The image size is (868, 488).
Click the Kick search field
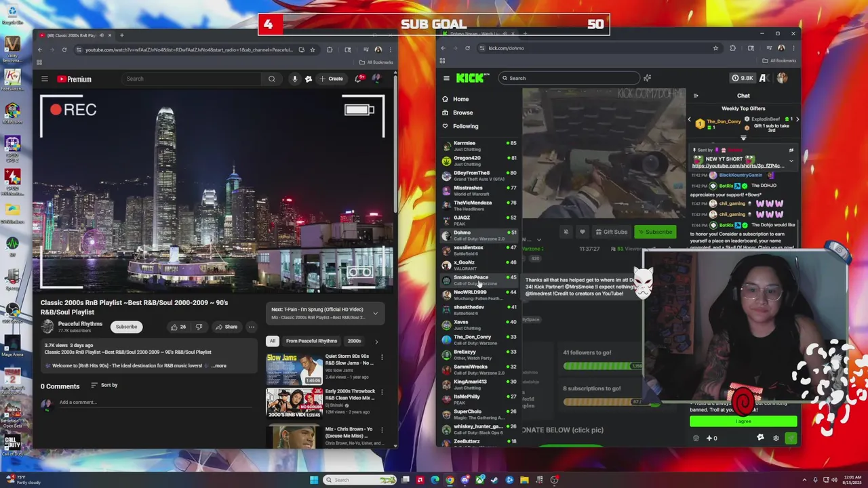click(570, 78)
